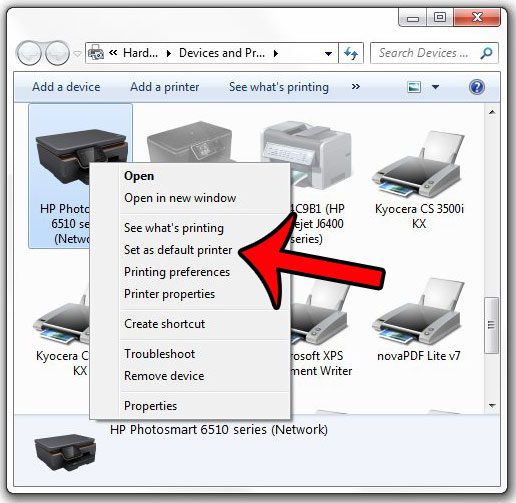Screen dimensions: 516x503
Task: Choose Troubleshoot from the menu
Action: (x=160, y=354)
